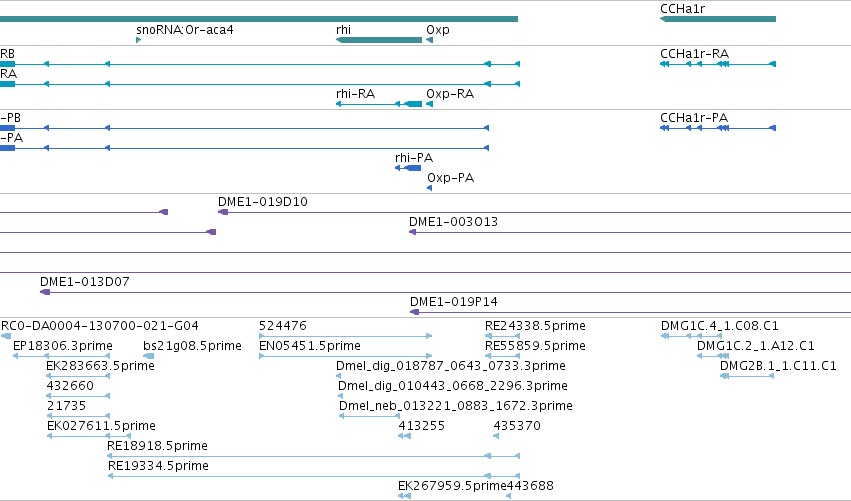Select the 413255 alignment arrows
Image resolution: width=851 pixels, height=501 pixels.
click(x=404, y=436)
